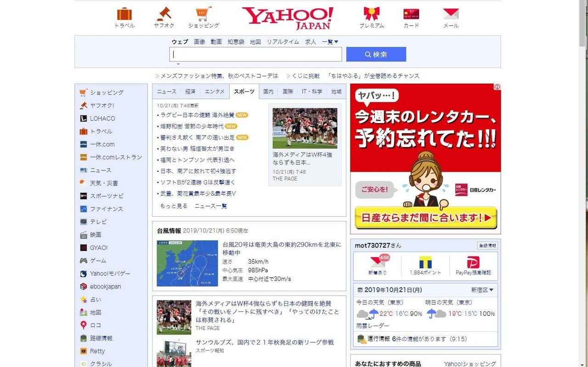This screenshot has height=367, width=588.
Task: Expand the arrow below the search box
Action: pos(178,64)
